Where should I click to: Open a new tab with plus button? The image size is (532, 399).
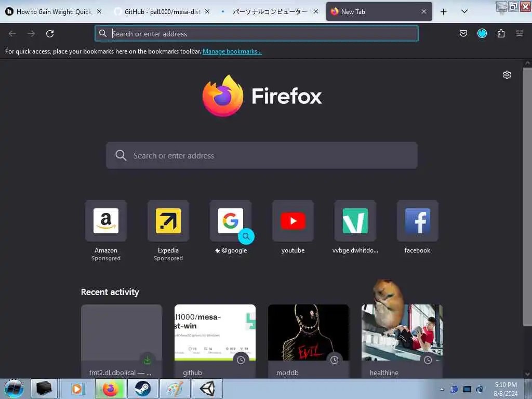pos(444,12)
